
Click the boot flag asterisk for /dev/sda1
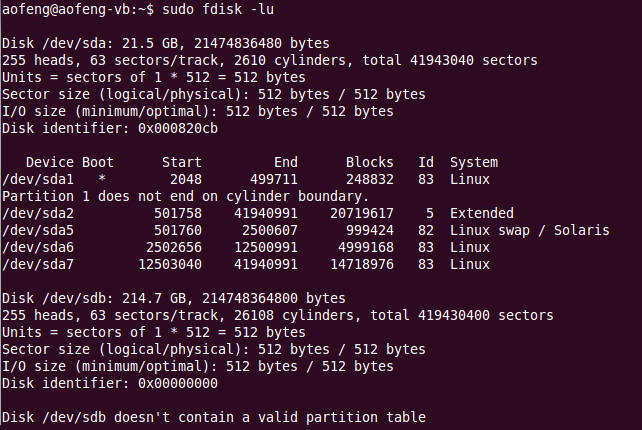tap(102, 178)
